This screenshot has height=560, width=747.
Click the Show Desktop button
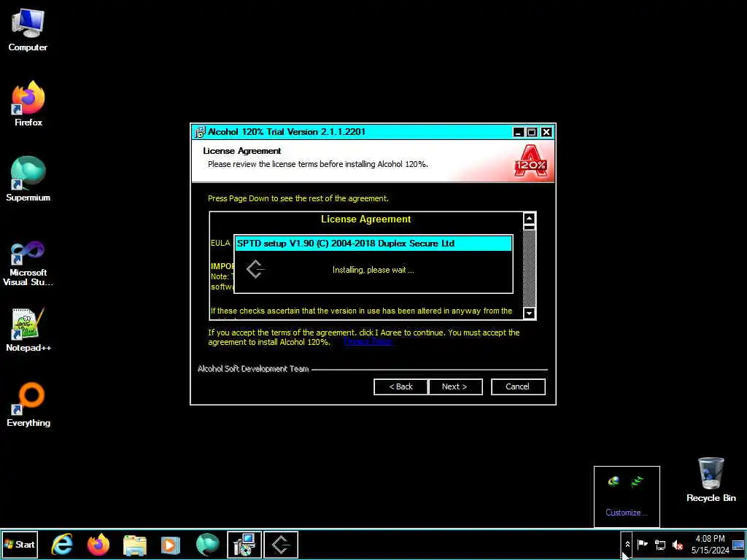[x=738, y=544]
